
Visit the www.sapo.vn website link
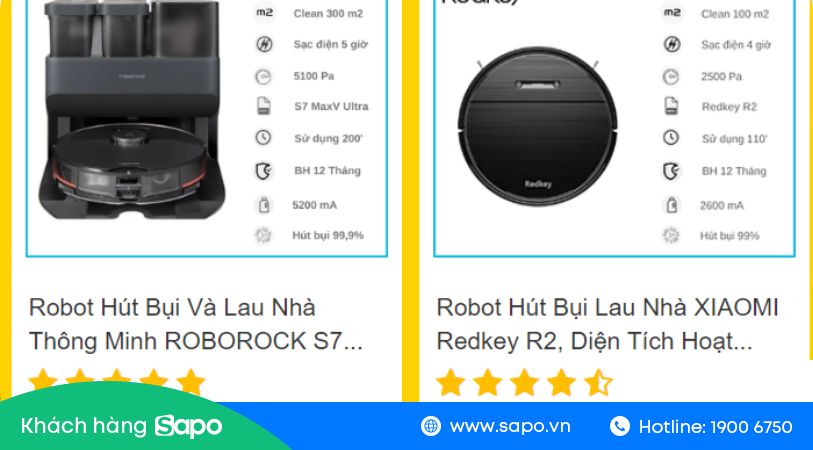point(510,427)
